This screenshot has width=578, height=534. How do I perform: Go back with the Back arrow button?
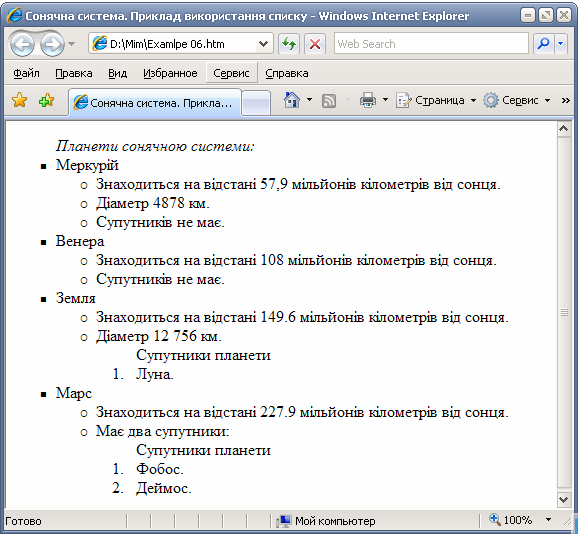pyautogui.click(x=22, y=44)
